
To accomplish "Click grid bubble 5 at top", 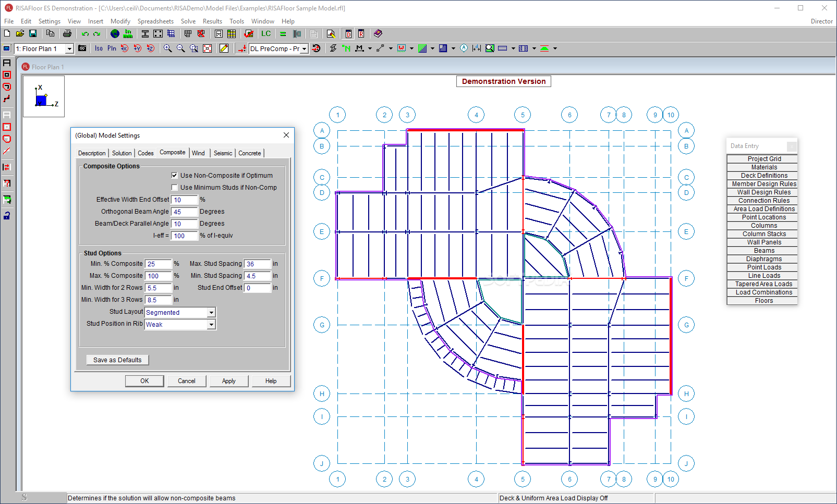I will [x=523, y=115].
